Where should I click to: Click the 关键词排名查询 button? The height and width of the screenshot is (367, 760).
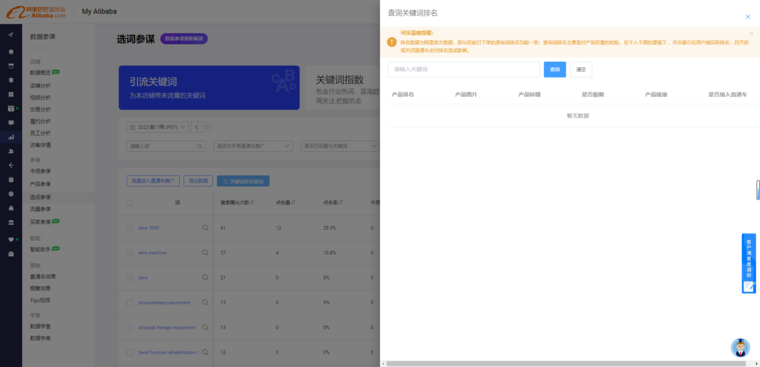pos(243,181)
